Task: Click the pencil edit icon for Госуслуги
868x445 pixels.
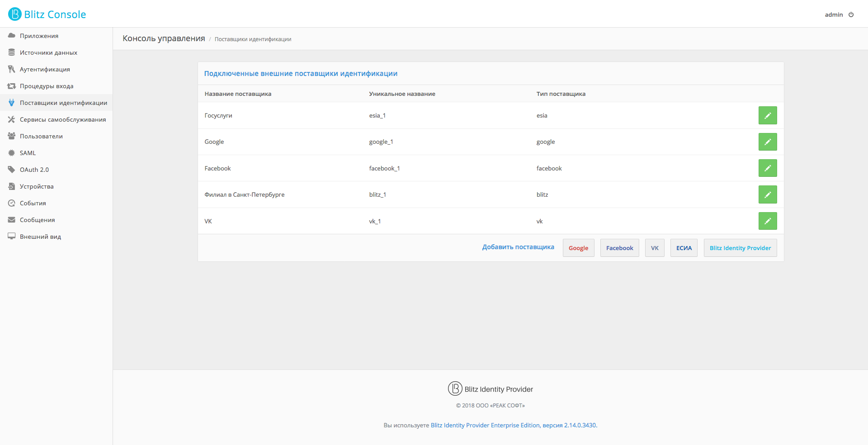Action: click(767, 115)
